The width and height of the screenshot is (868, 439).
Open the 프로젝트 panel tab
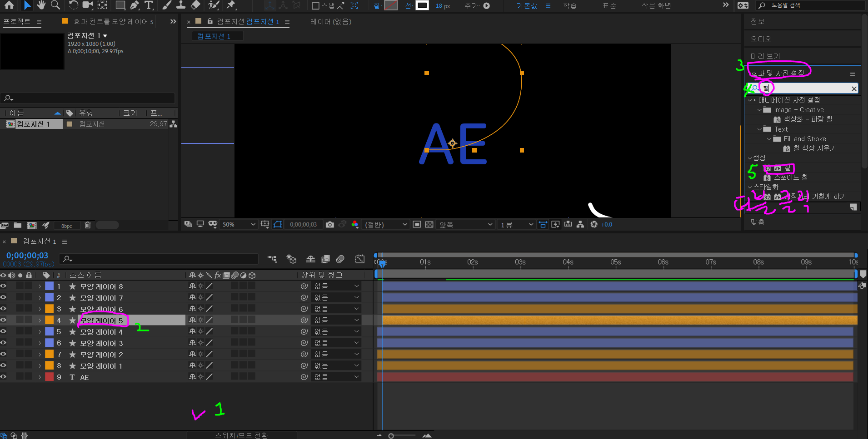17,21
